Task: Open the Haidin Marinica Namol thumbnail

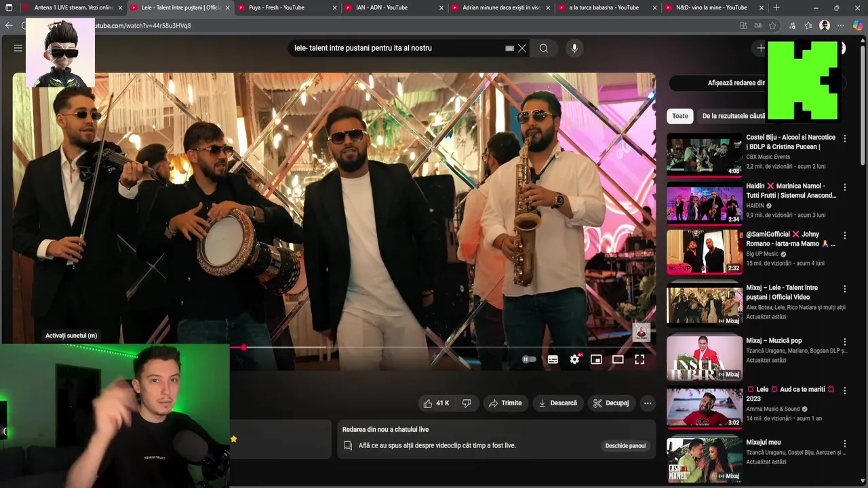Action: (x=704, y=203)
